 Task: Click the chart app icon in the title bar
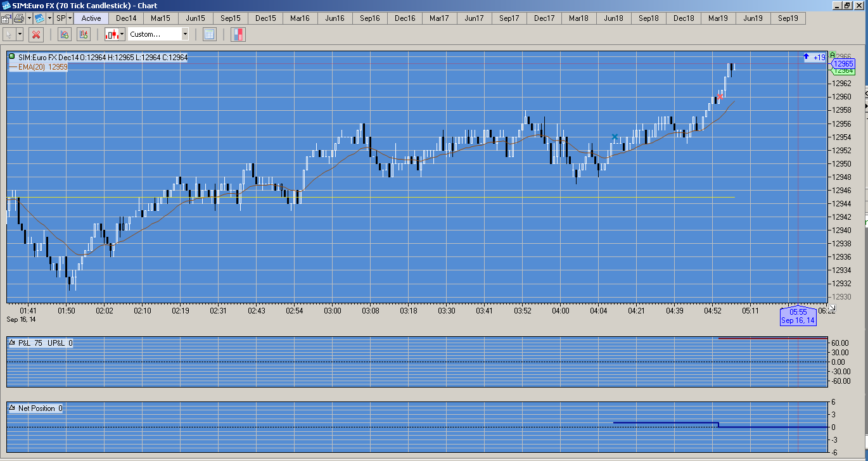(6, 5)
